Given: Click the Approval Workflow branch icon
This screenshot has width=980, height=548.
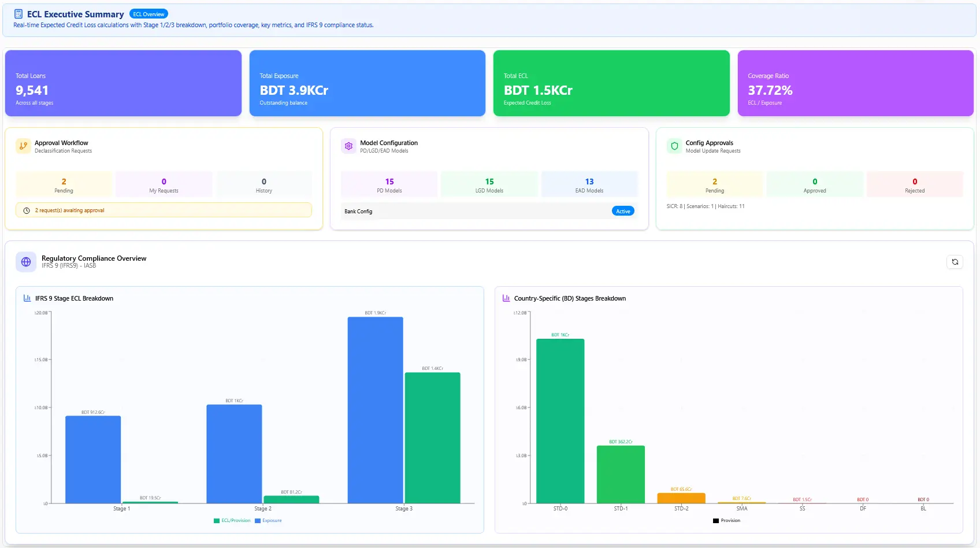Looking at the screenshot, I should tap(23, 146).
